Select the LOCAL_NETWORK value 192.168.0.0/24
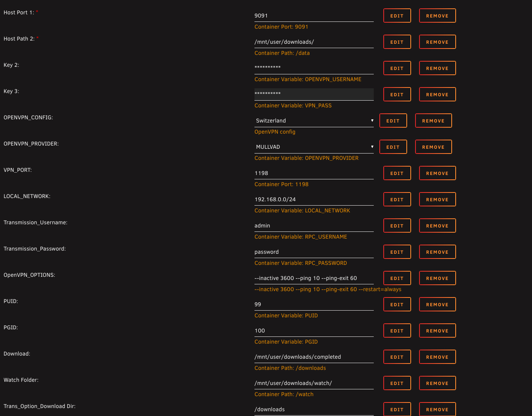This screenshot has height=416, width=532. (x=314, y=199)
